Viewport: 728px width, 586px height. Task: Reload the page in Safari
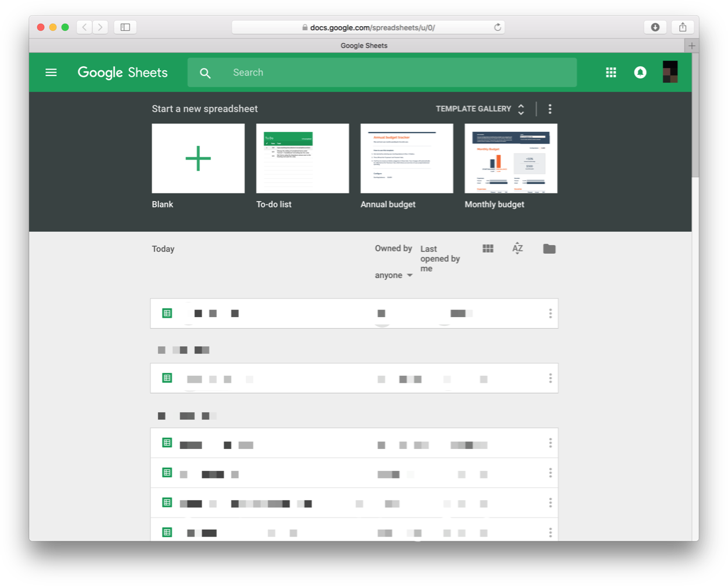tap(497, 27)
